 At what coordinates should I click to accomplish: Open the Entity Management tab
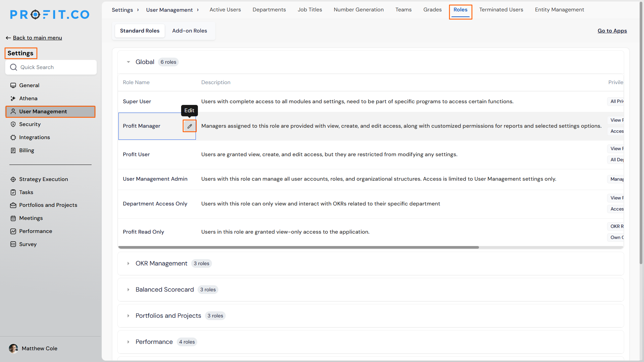[559, 10]
